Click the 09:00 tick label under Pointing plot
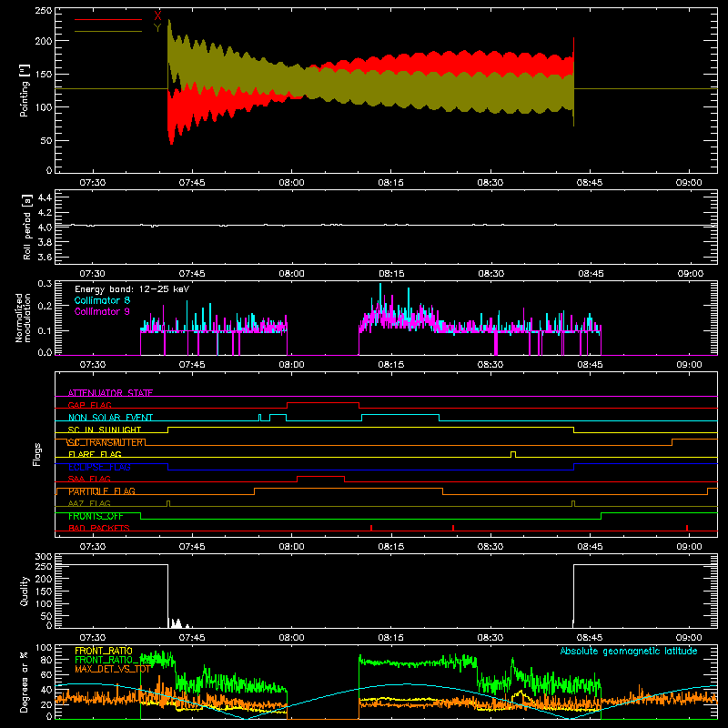Viewport: 728px width, 728px height. pos(689,183)
